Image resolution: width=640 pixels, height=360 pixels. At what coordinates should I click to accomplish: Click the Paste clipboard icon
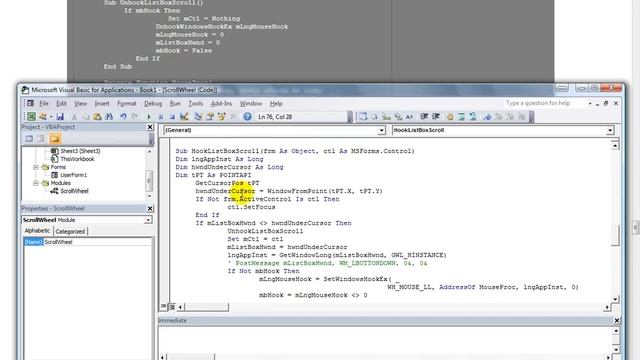97,117
